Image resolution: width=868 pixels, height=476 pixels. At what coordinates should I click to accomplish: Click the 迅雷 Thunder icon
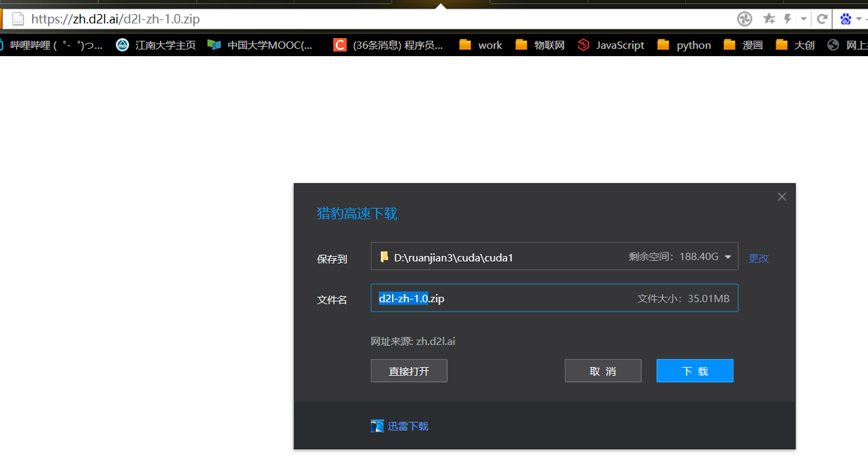tap(377, 426)
